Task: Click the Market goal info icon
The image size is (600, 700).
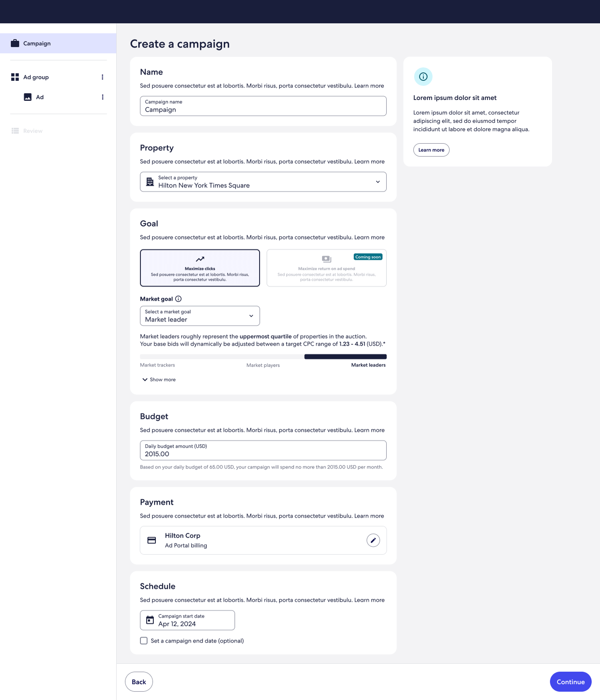Action: (178, 299)
